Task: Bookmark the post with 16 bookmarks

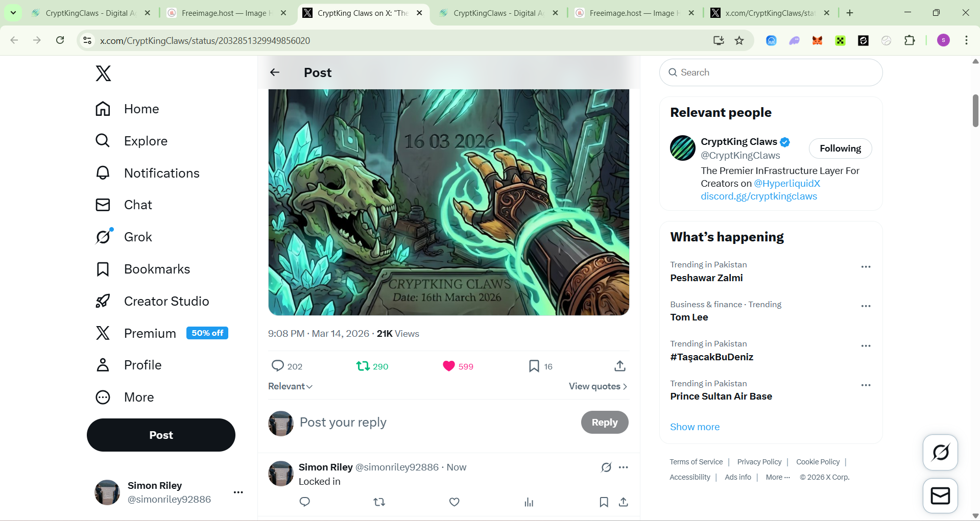Action: [x=534, y=366]
